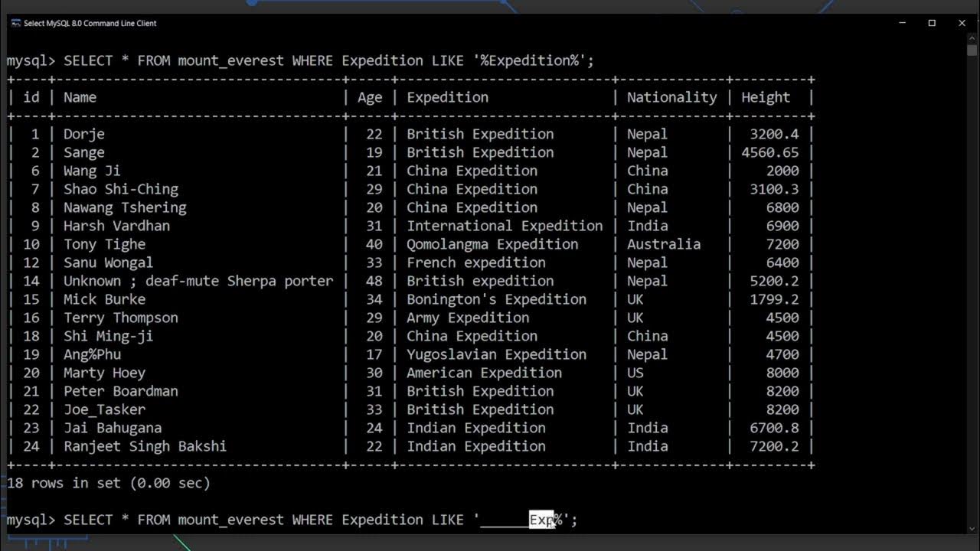Click the '18 rows in set' result line

(108, 483)
